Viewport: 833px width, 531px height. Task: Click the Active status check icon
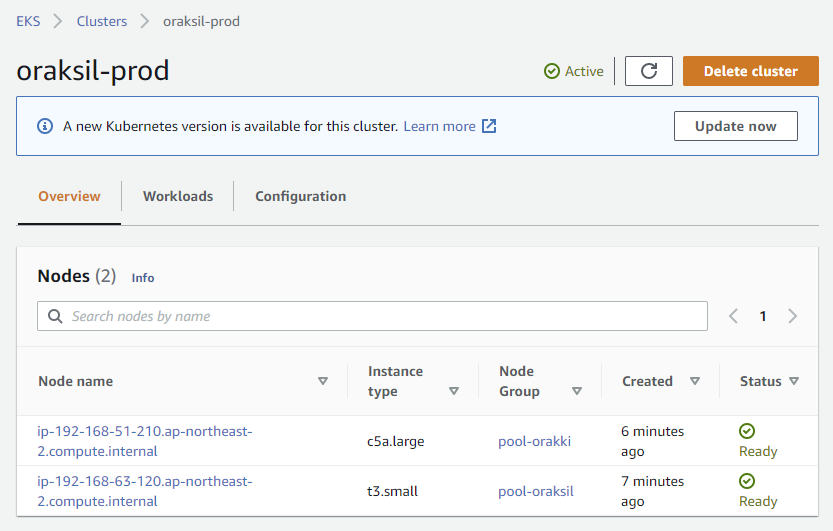552,71
